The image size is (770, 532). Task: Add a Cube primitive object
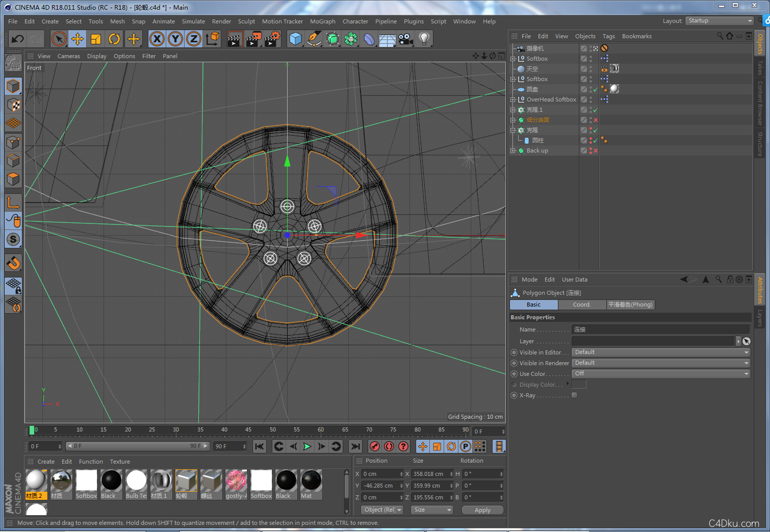point(295,39)
